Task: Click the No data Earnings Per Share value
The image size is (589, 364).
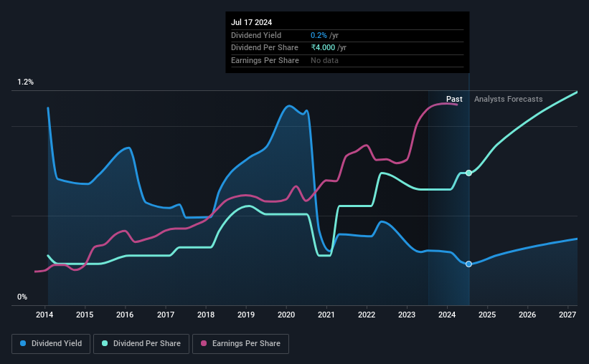Action: 324,60
